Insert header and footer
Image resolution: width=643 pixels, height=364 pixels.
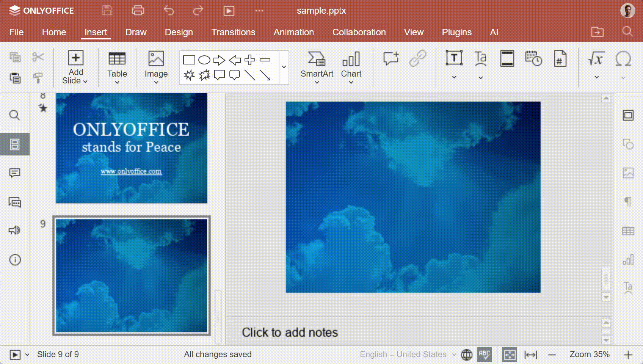point(507,58)
